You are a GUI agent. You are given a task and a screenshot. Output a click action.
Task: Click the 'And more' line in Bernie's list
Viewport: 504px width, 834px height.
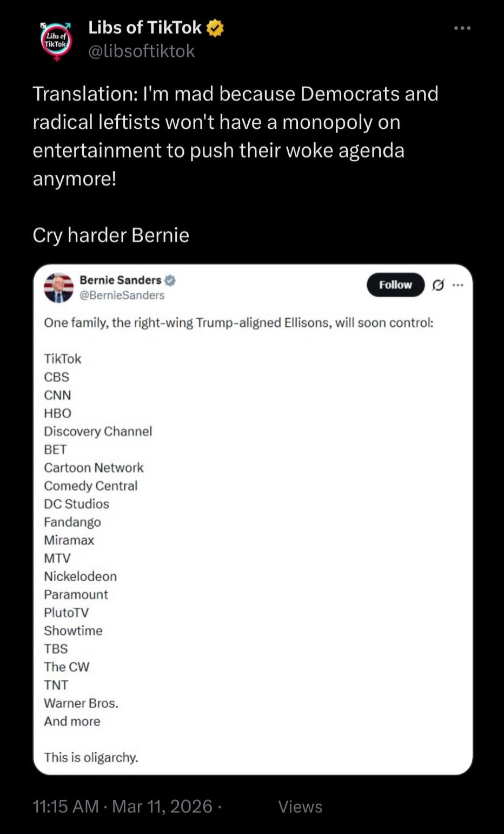(x=71, y=721)
